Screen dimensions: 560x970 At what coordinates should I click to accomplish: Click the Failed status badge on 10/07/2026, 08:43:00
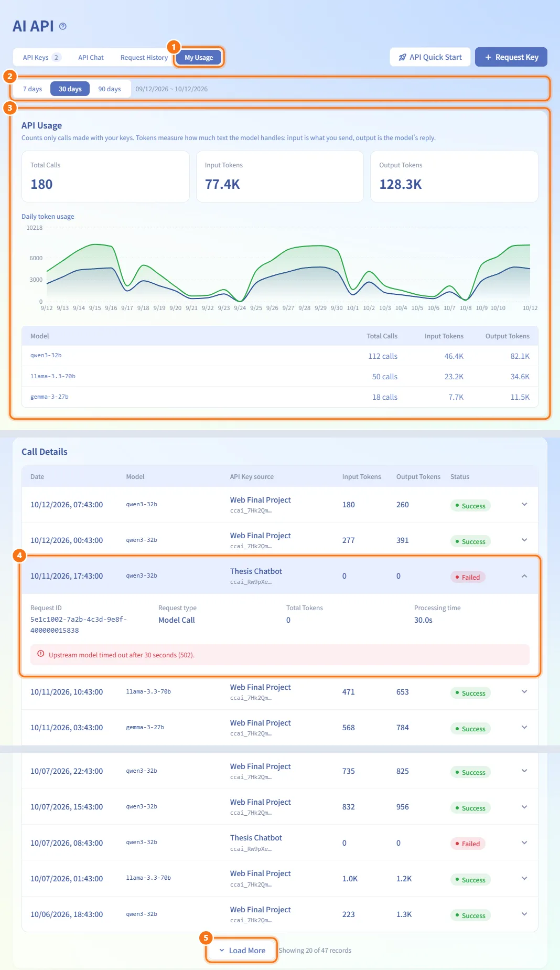click(468, 844)
